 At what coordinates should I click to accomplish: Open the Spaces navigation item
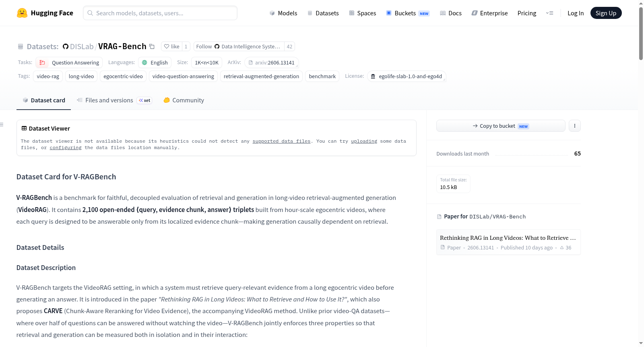[x=363, y=13]
